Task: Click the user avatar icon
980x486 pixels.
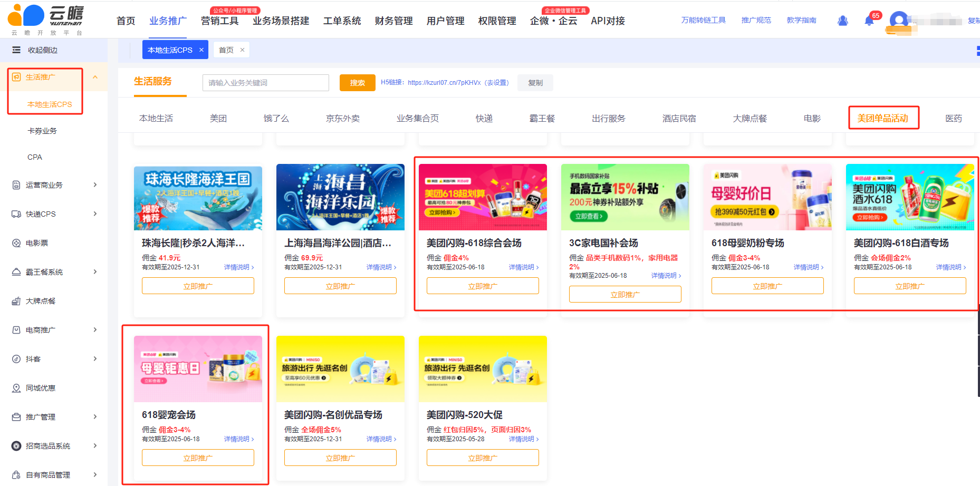Action: [x=899, y=21]
